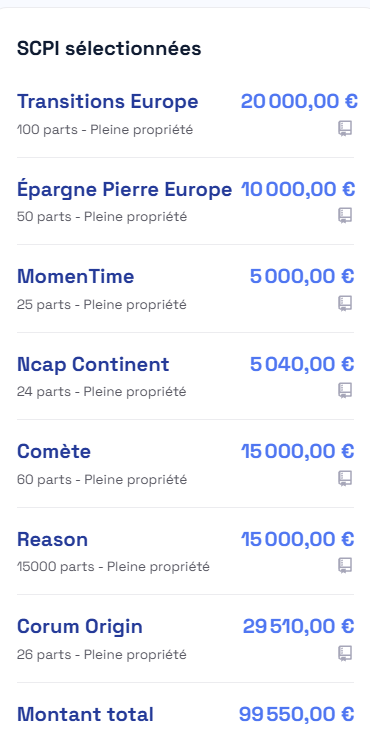
Task: Open document icon for Transitions Europe
Action: pos(345,129)
